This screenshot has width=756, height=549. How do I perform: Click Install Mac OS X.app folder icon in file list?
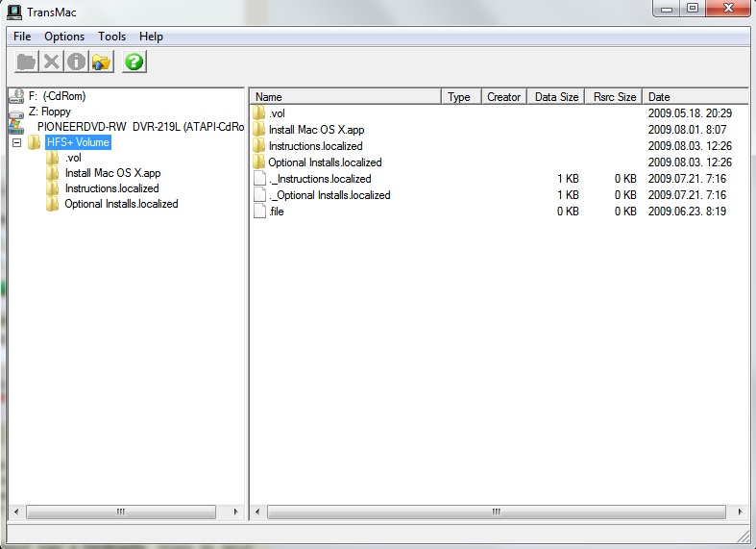[259, 130]
